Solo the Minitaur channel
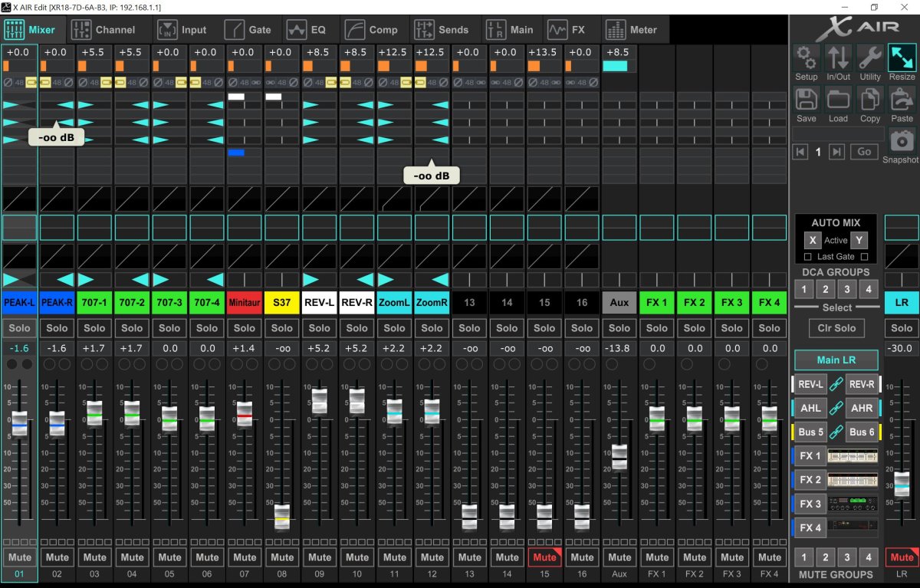 (x=245, y=328)
